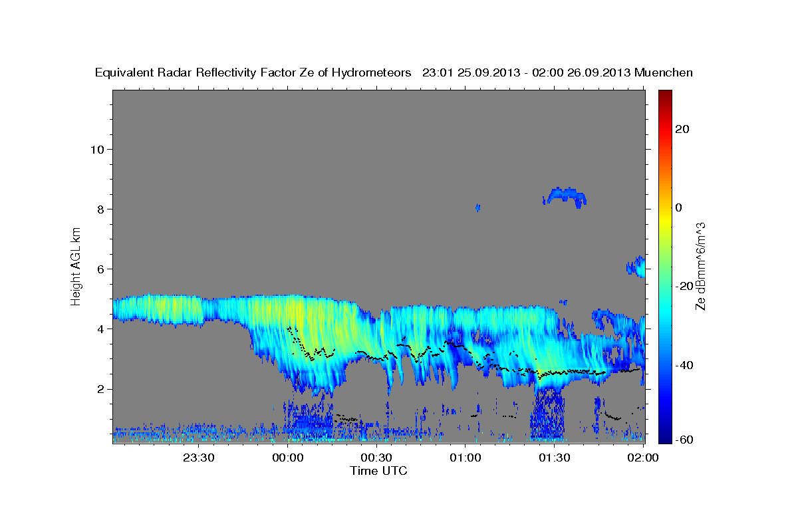Click the '00:00' time tick label

coord(287,458)
